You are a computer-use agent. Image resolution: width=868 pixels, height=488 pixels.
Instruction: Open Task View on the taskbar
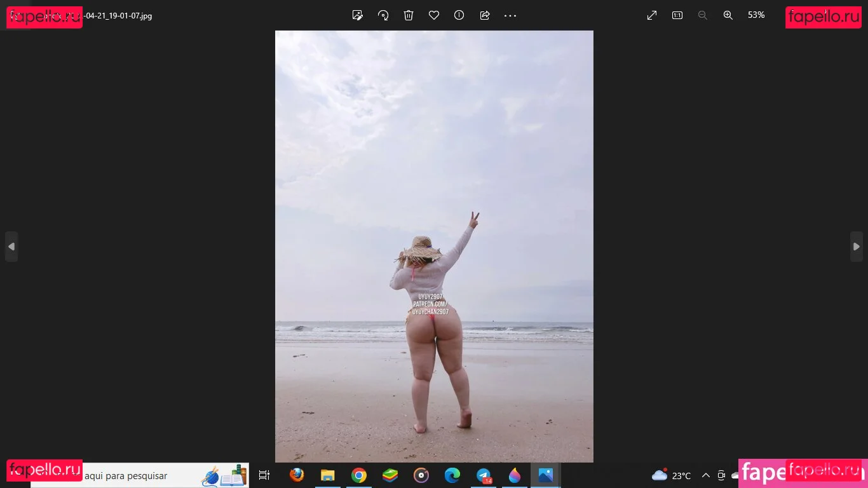point(264,475)
